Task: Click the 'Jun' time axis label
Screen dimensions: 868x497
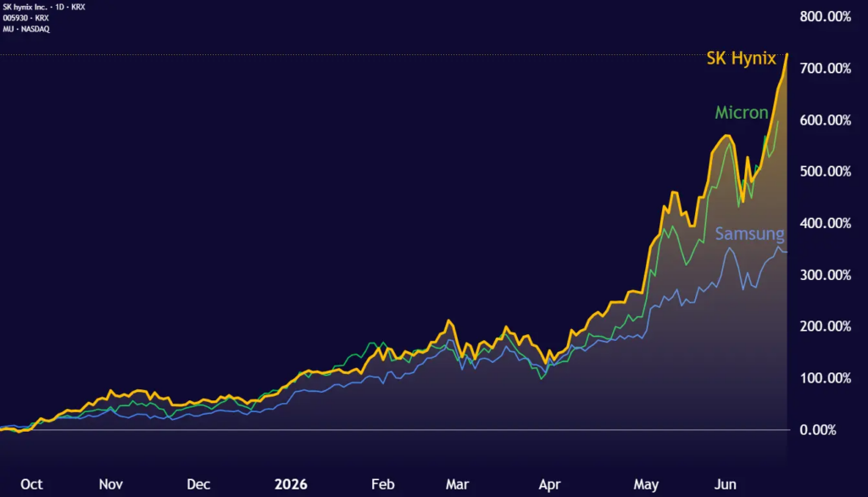Action: (726, 484)
